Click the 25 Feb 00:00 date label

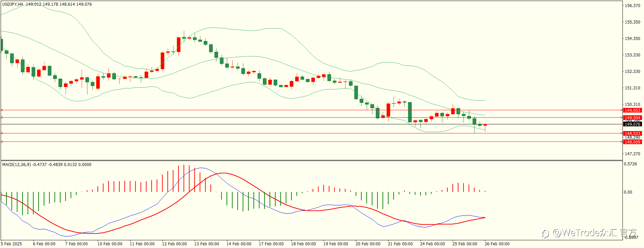(465, 244)
